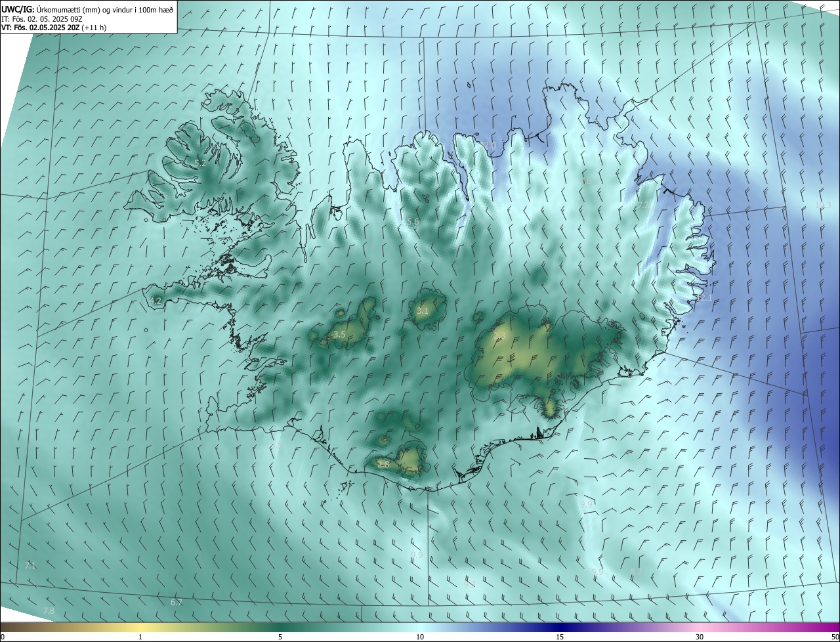This screenshot has height=642, width=840.
Task: Click the 6.7 value near the bottom left
Action: (176, 603)
